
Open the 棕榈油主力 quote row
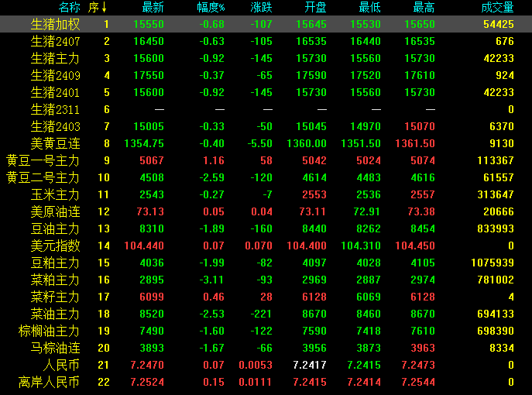266,331
